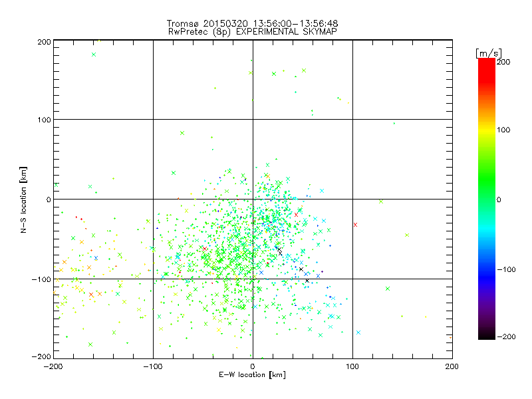Screen dimensions: 532x399
Task: Click the y-axis '-200' tick label
Action: click(41, 356)
